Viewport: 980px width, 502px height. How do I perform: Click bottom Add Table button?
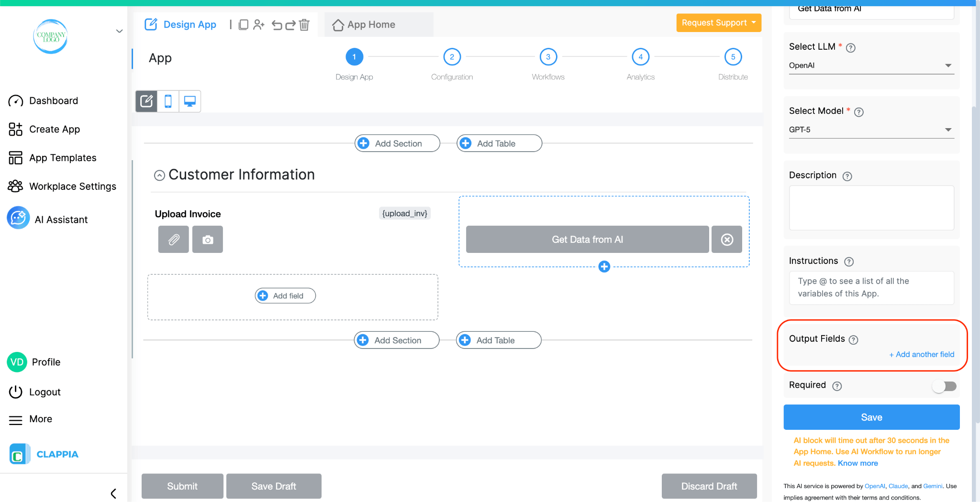[x=499, y=340]
